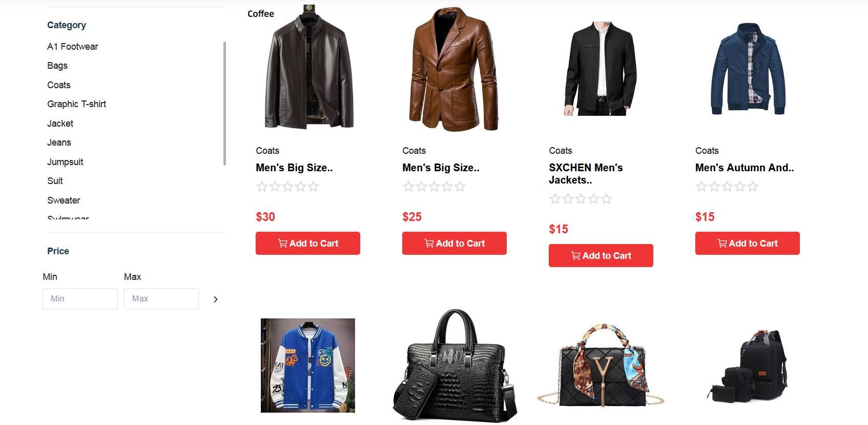The height and width of the screenshot is (425, 868).
Task: Choose A1 Footwear category
Action: click(73, 47)
